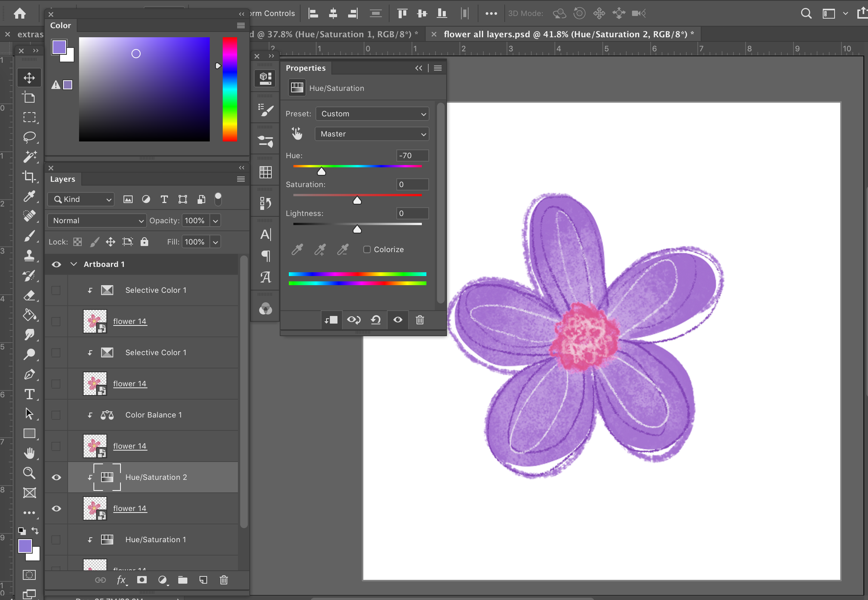868x600 pixels.
Task: Open the Character panel icon
Action: click(x=266, y=234)
